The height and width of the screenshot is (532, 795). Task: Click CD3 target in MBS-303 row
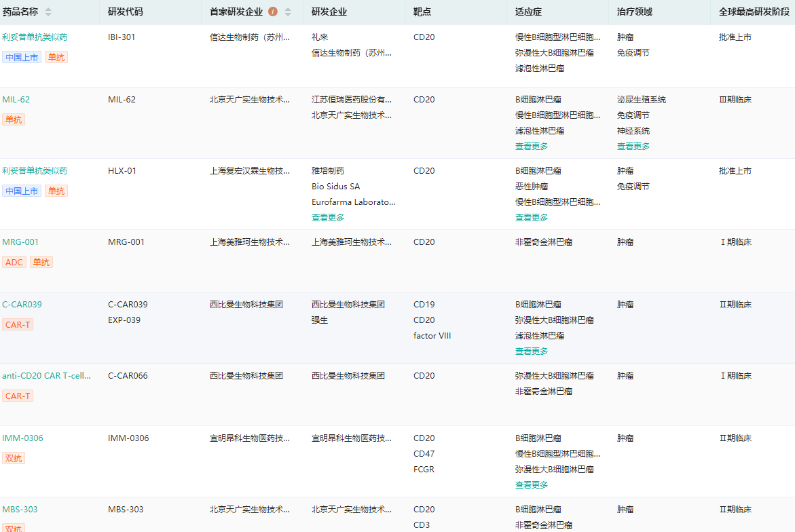tap(422, 525)
